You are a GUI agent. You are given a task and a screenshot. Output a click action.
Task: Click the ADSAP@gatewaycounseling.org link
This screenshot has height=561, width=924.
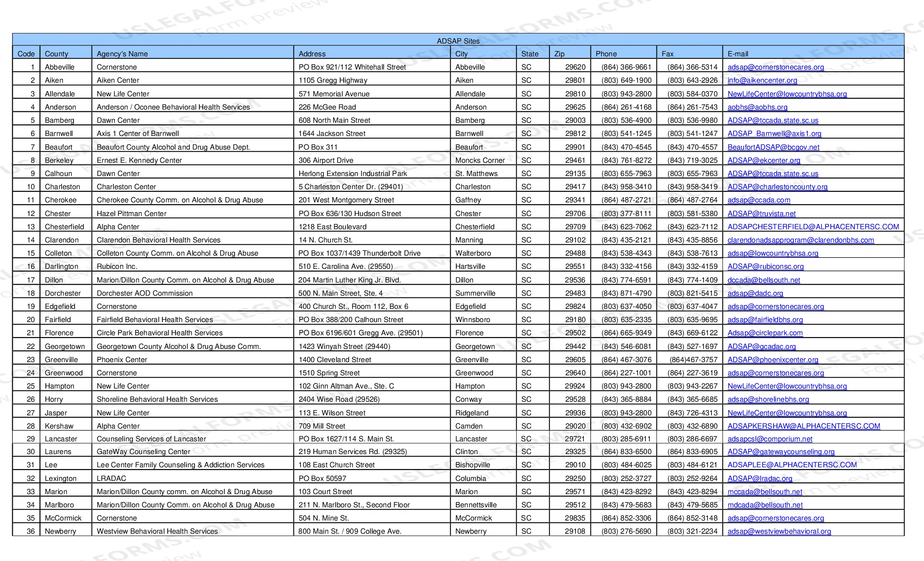point(781,451)
